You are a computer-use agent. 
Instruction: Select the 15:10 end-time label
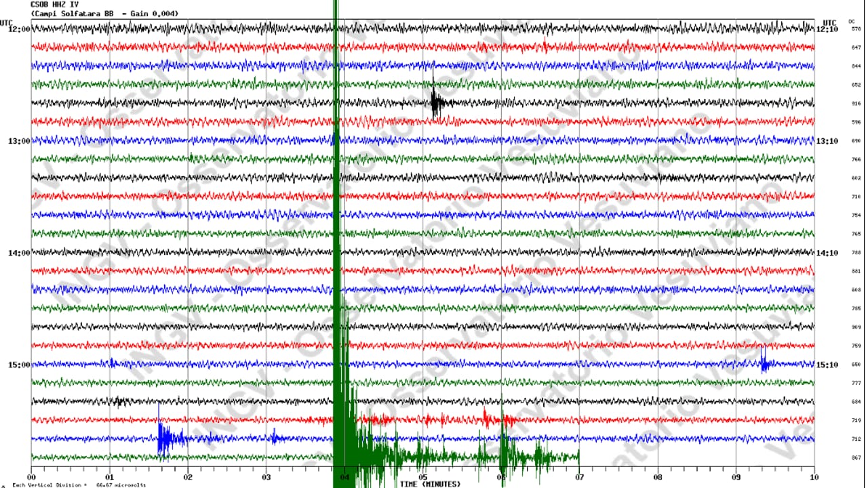pyautogui.click(x=827, y=365)
